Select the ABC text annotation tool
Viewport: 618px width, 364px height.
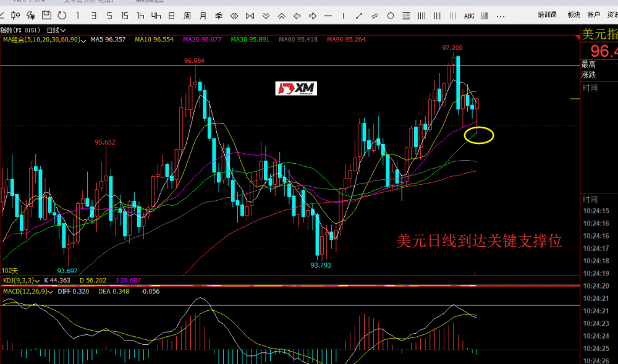tap(469, 16)
